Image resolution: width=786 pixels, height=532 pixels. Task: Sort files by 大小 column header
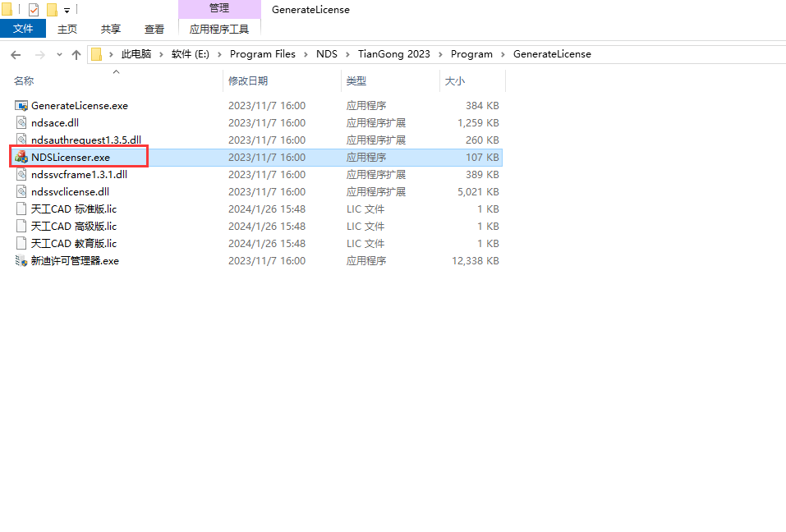tap(454, 81)
